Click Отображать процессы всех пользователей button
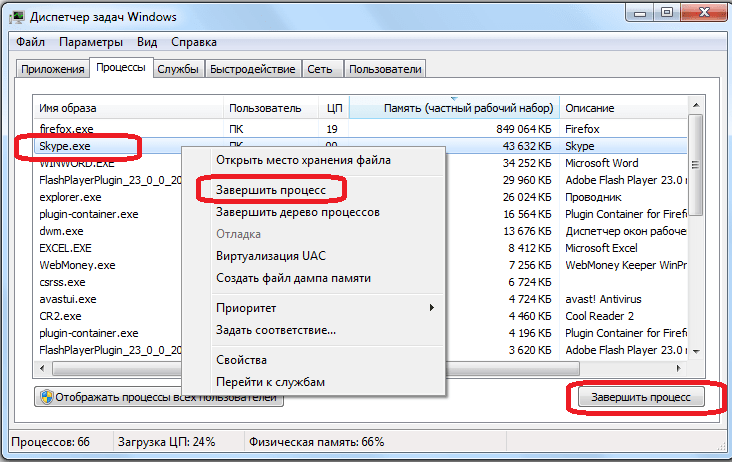 coord(159,397)
